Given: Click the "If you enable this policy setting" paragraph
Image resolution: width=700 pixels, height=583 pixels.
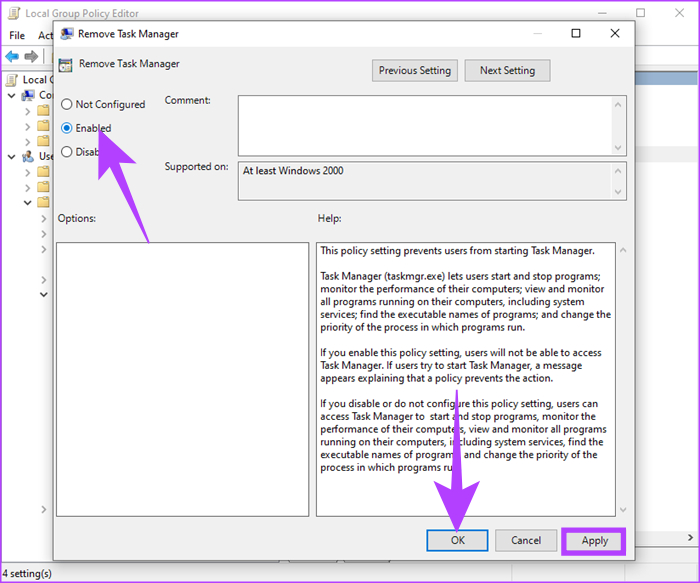Looking at the screenshot, I should [x=460, y=366].
